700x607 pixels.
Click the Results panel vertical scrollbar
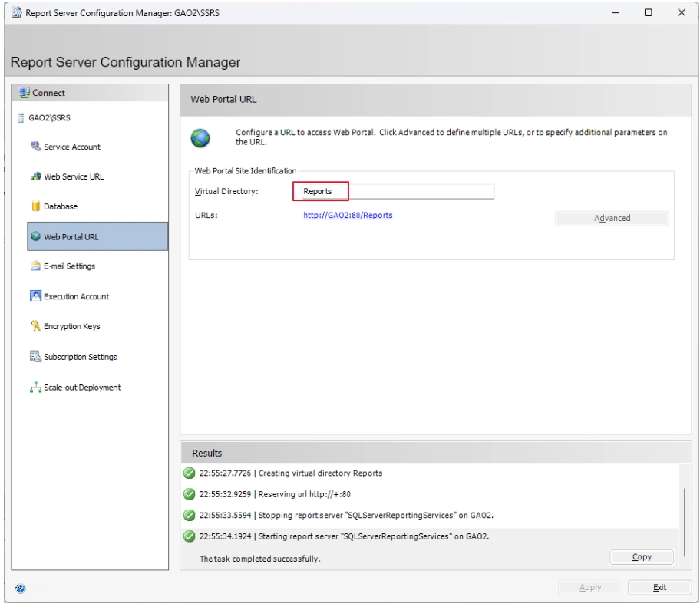tap(685, 523)
